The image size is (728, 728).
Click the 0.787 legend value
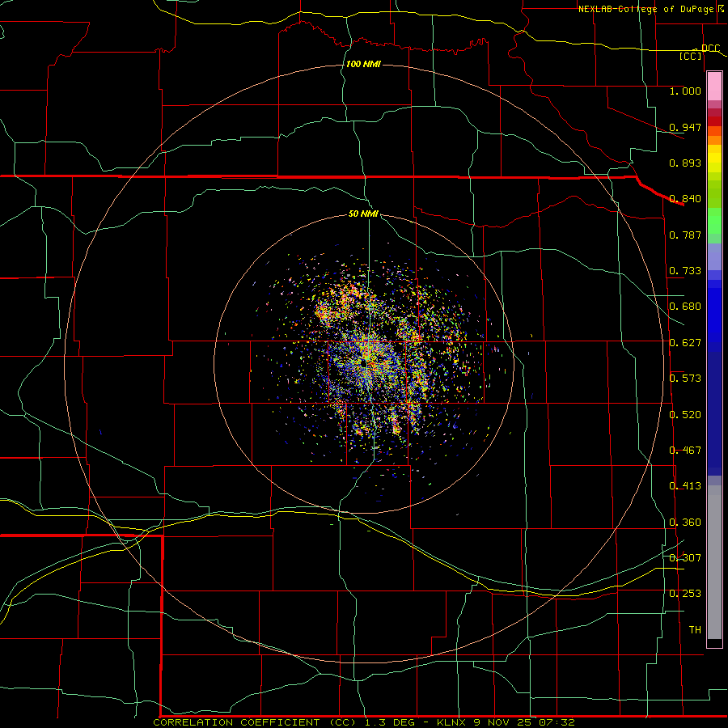(685, 235)
